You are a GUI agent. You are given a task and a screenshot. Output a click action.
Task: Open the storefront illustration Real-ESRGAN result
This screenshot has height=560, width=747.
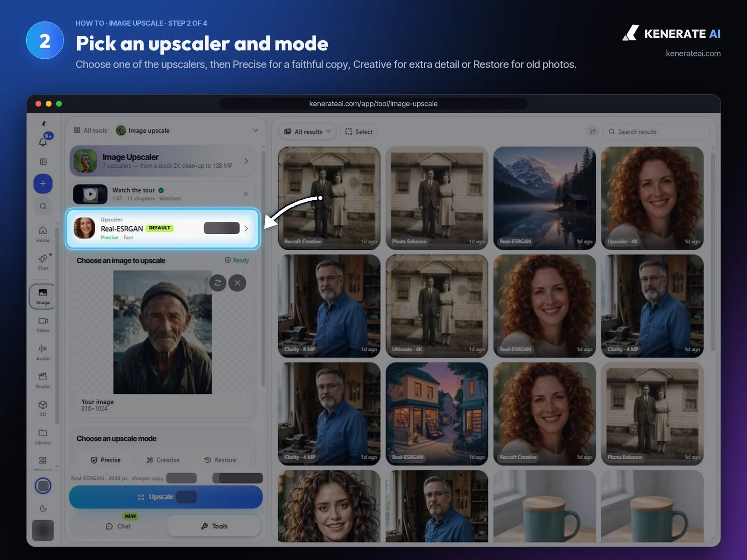pos(437,414)
